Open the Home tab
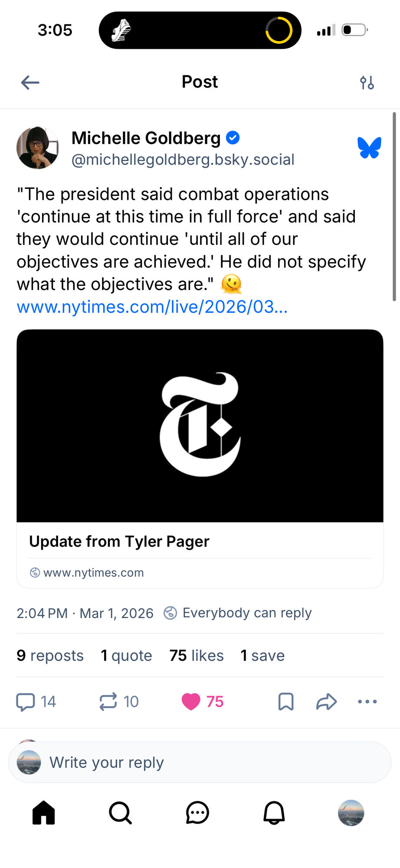This screenshot has height=868, width=400. [44, 812]
